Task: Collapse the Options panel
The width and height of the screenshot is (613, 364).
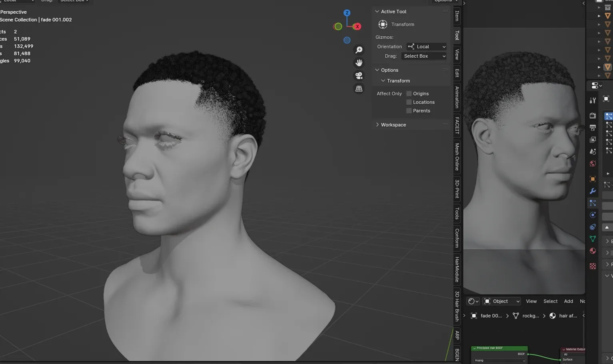Action: [x=377, y=70]
